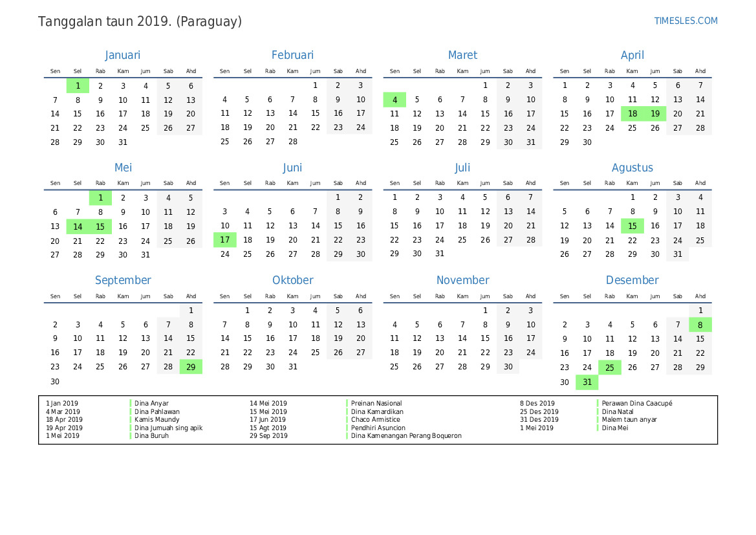Select highlighted 15 in Agustus

(x=632, y=226)
